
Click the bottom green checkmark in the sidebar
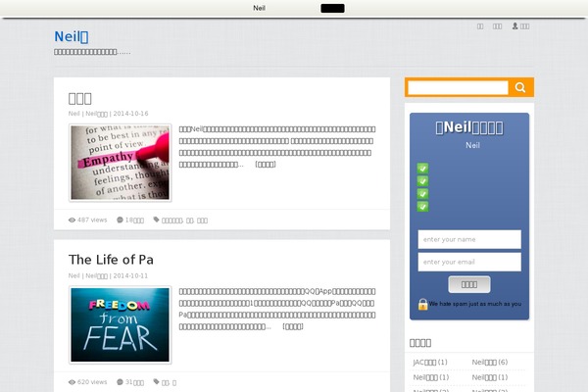[422, 207]
